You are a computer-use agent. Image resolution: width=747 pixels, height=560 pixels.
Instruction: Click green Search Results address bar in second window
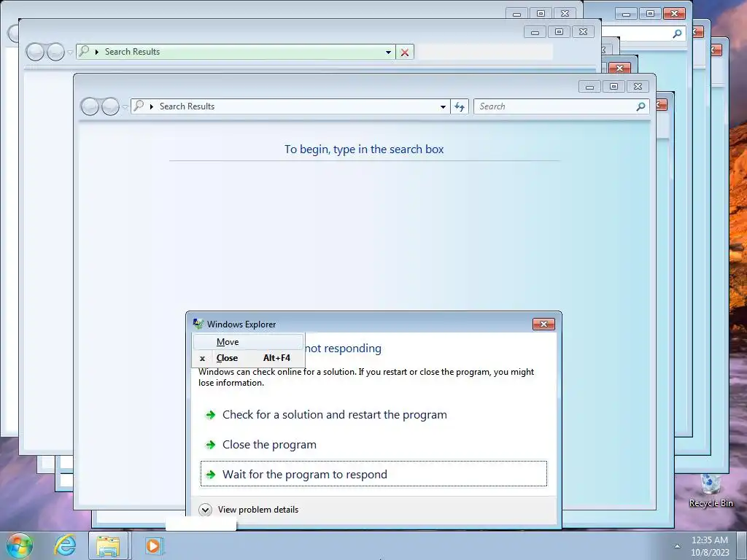click(x=236, y=52)
